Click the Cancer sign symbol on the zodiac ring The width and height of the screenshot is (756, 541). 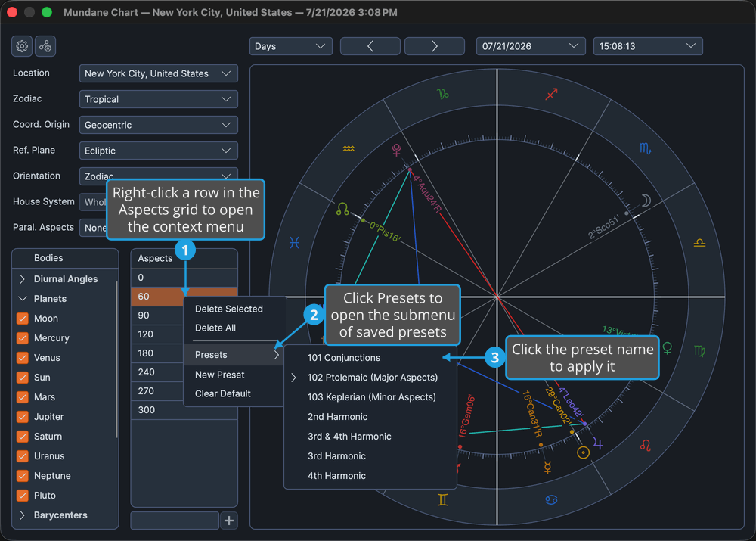coord(552,499)
